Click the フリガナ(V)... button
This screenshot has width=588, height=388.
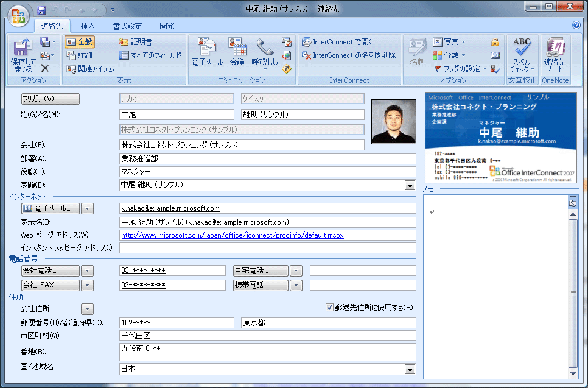coord(51,99)
